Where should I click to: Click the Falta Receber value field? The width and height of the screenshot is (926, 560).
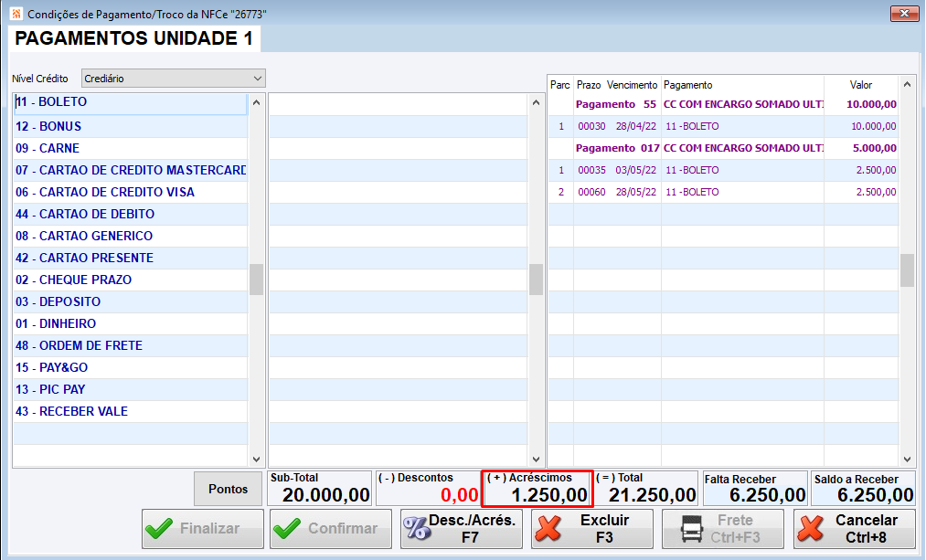(x=755, y=489)
